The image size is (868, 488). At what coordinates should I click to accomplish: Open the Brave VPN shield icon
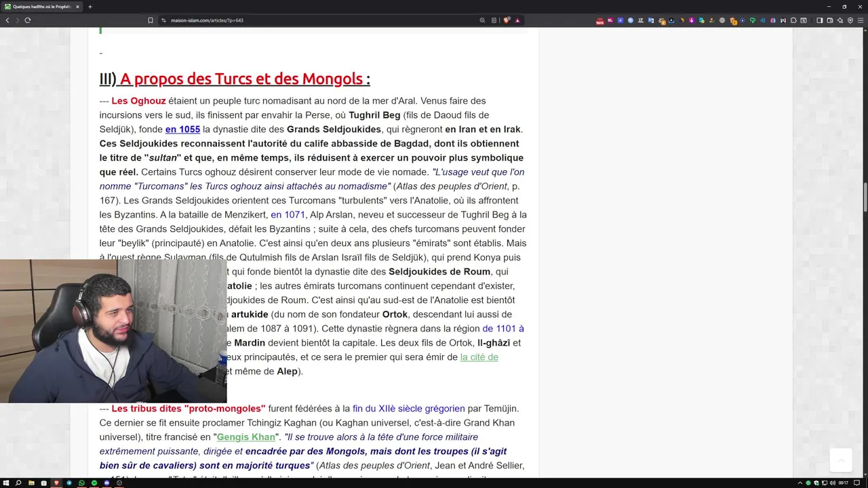(x=850, y=20)
